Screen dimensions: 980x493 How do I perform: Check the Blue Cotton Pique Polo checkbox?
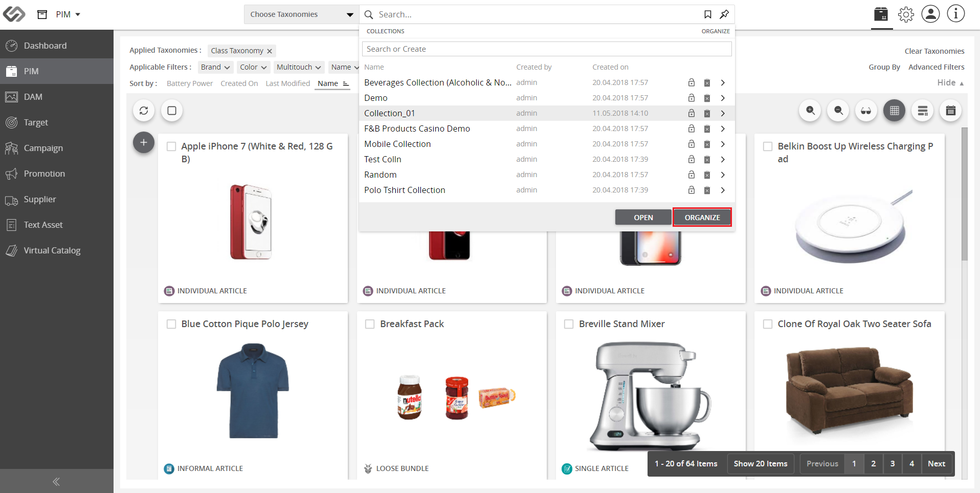(171, 324)
